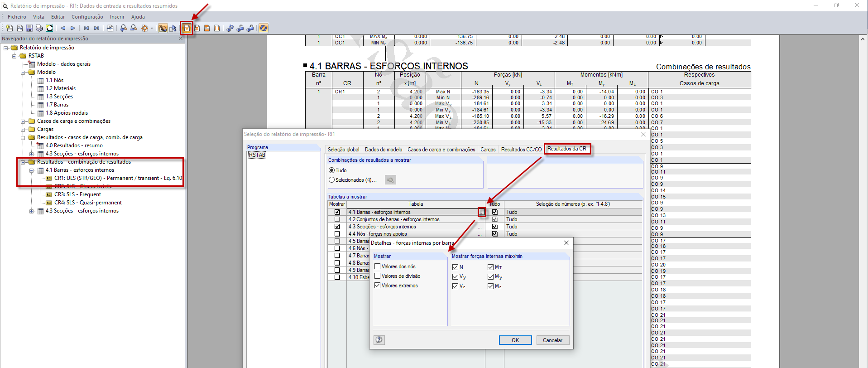Image resolution: width=868 pixels, height=368 pixels.
Task: Click the save (floppy disk) toolbar icon
Action: [29, 28]
